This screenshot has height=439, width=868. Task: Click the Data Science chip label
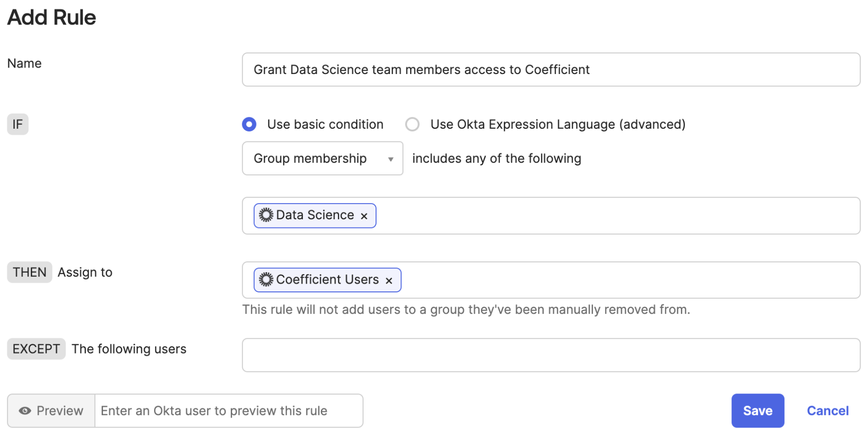315,215
